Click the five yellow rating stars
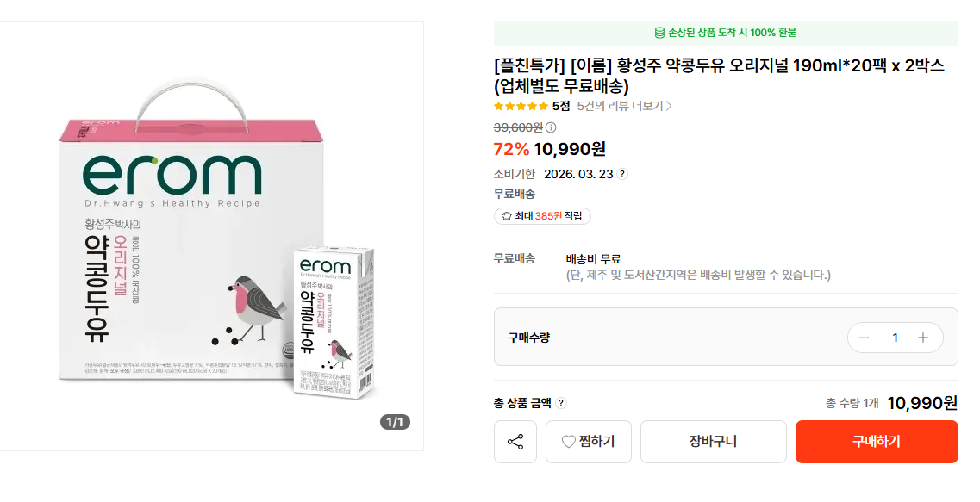The image size is (980, 502). (520, 106)
